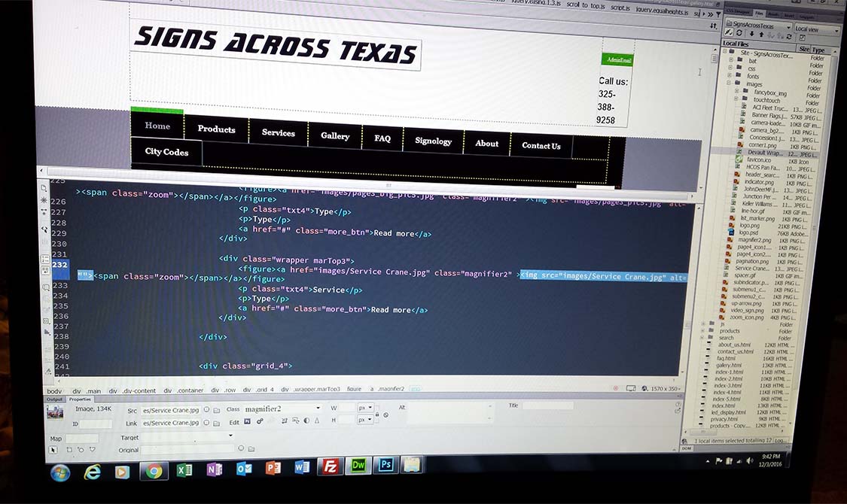
Task: Click the Edit image settings icon
Action: pos(247,422)
